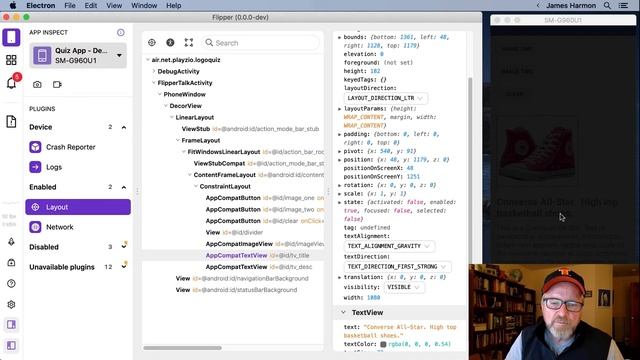Viewport: 640px width, 360px height.
Task: Activate the target select element tool
Action: pos(152,42)
